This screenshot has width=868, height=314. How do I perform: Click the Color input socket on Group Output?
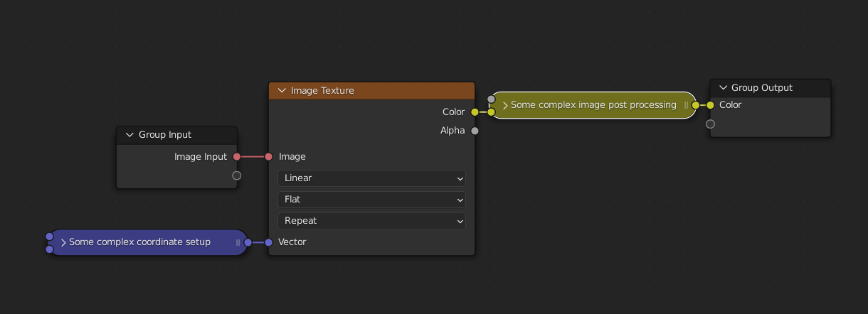(710, 105)
